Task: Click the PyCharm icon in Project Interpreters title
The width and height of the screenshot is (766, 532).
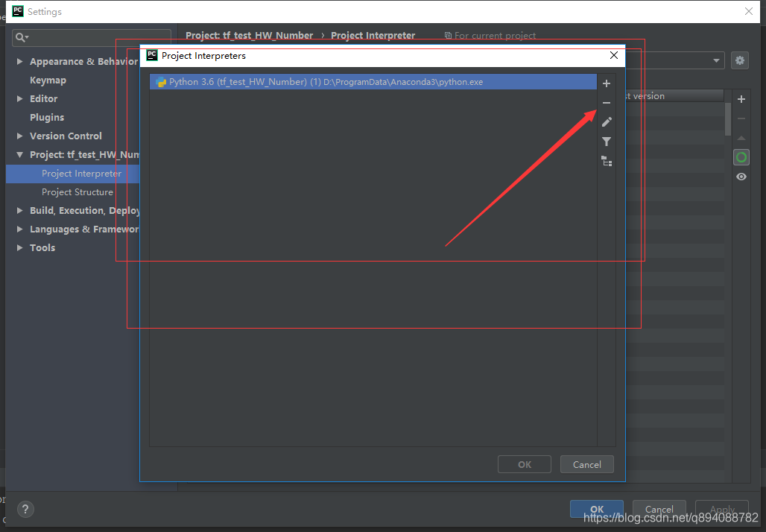Action: pos(152,55)
